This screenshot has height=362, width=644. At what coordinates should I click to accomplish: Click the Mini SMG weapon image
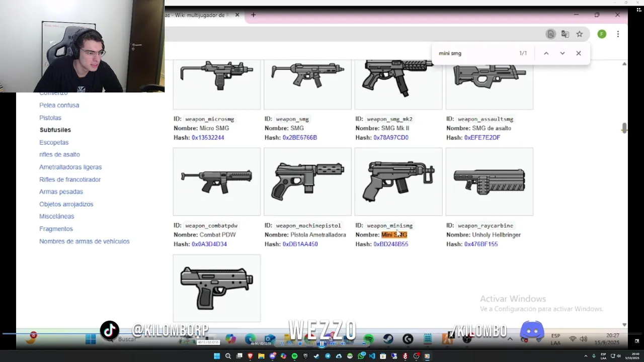pos(398,182)
